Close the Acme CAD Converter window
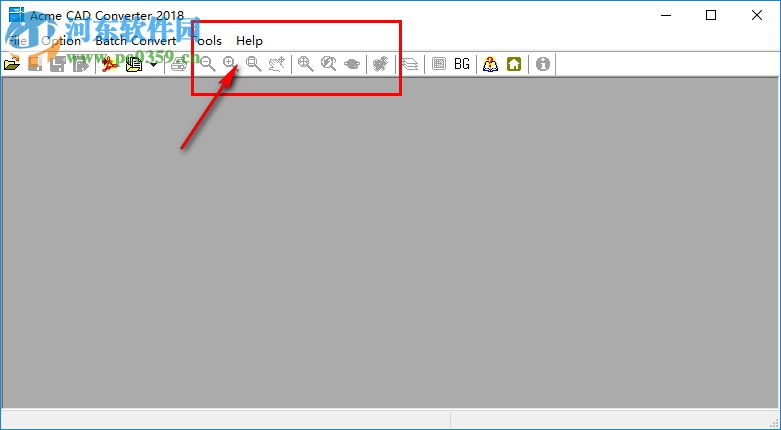 click(x=757, y=15)
